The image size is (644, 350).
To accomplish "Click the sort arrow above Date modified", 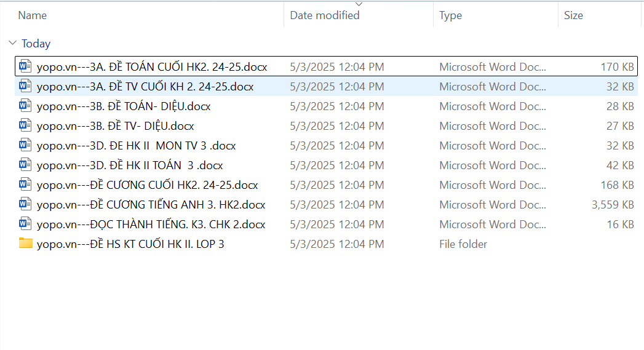I will 359,4.
